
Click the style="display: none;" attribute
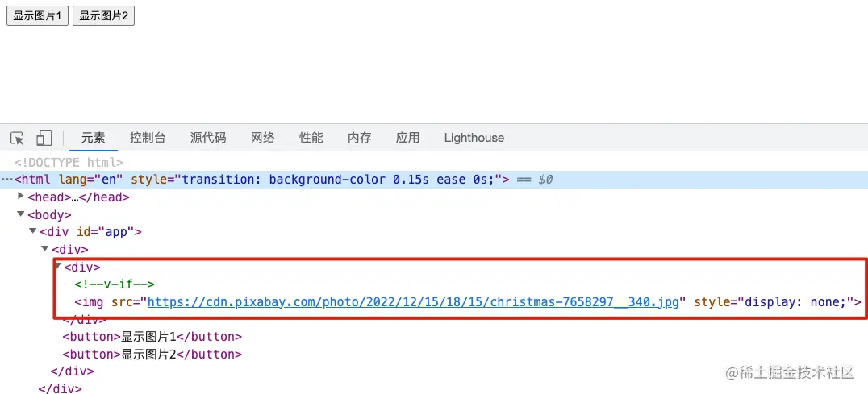[774, 301]
